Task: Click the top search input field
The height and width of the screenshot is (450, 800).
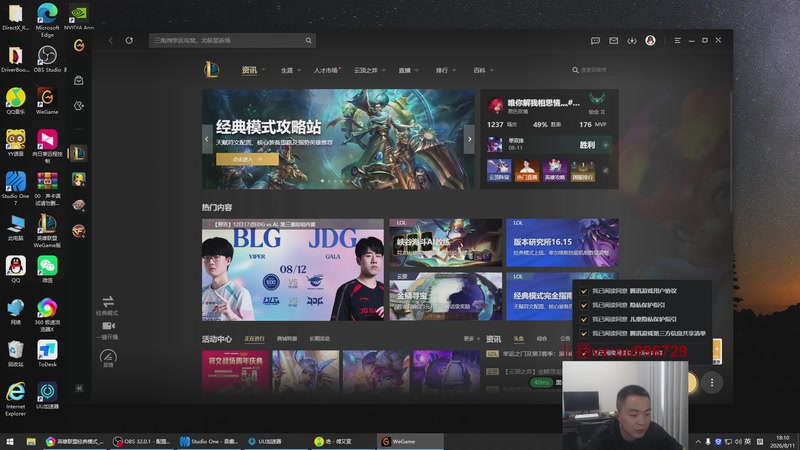Action: pyautogui.click(x=232, y=40)
